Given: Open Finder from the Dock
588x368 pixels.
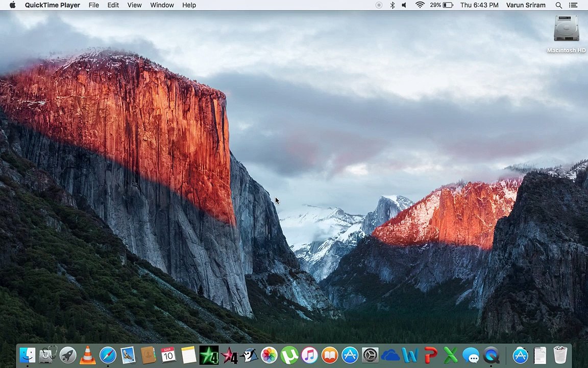Looking at the screenshot, I should [28, 355].
